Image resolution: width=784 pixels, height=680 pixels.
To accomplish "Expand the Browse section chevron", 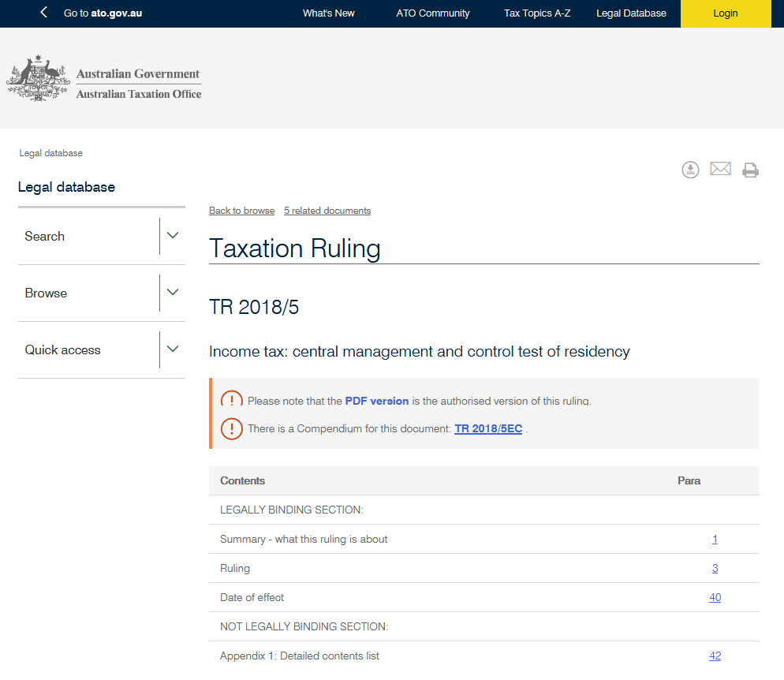I will (173, 293).
